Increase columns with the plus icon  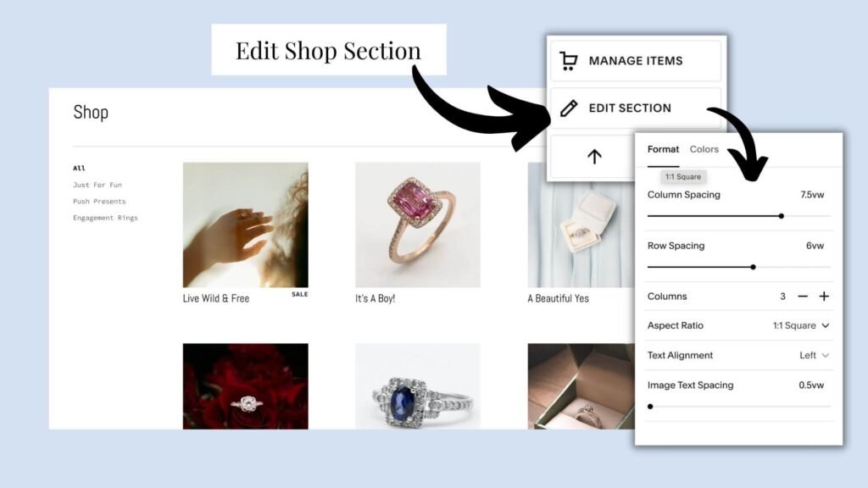point(824,297)
